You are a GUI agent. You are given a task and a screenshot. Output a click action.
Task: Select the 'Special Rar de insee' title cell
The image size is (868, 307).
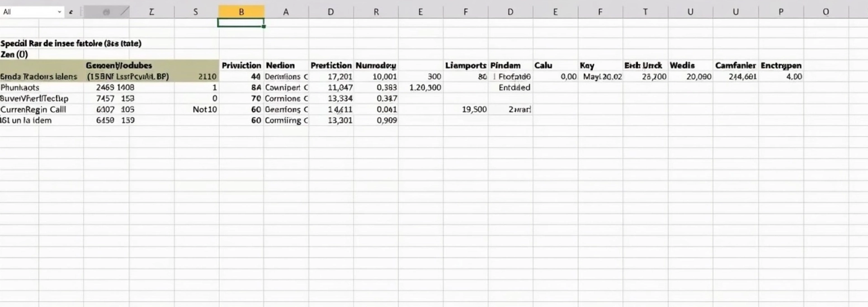pos(71,43)
